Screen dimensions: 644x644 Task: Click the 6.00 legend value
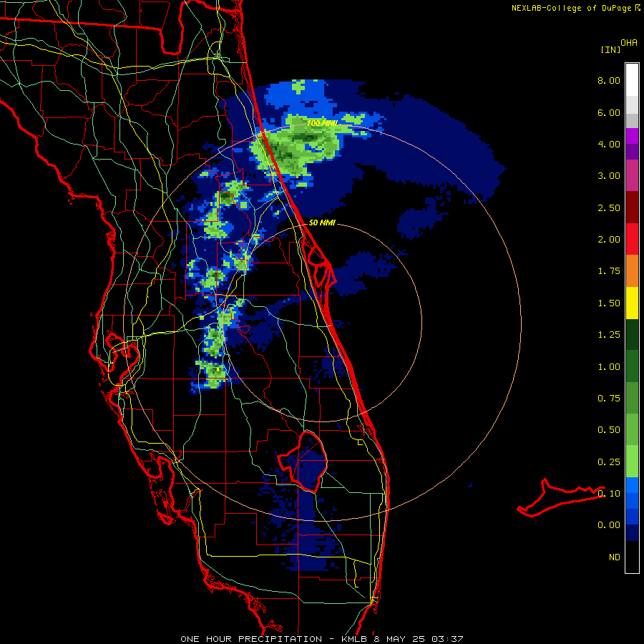[x=609, y=112]
